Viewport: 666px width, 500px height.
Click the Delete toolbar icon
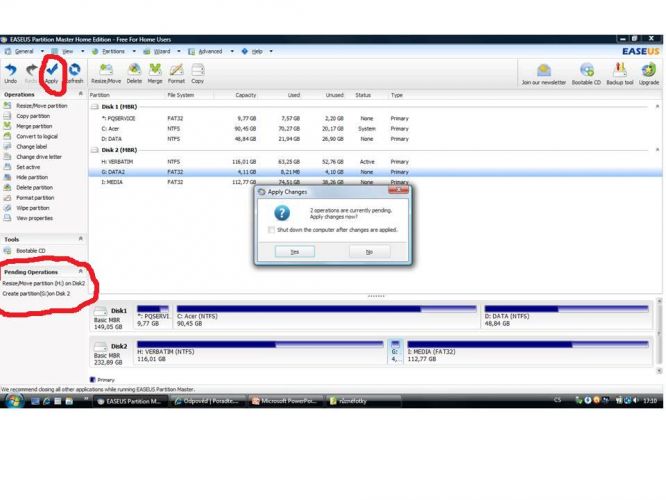click(134, 73)
